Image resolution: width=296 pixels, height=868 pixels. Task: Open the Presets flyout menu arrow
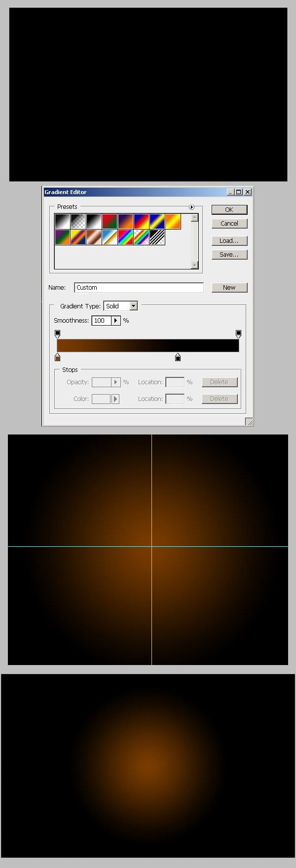click(x=192, y=207)
